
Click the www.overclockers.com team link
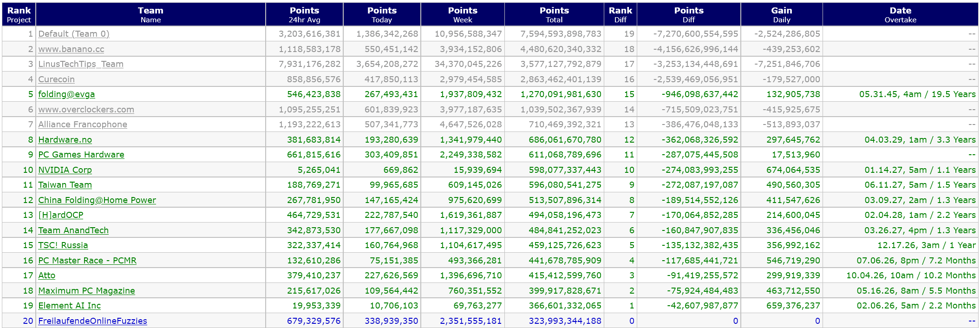tap(86, 110)
